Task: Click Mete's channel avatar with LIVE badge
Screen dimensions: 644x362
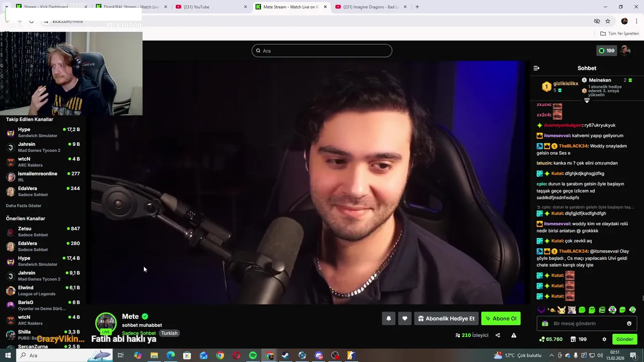Action: [106, 324]
